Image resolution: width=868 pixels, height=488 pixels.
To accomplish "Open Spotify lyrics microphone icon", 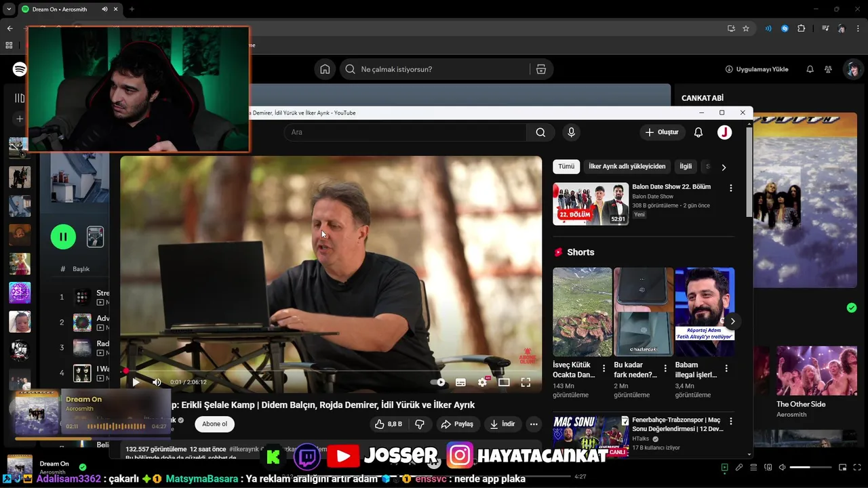I will 739,468.
